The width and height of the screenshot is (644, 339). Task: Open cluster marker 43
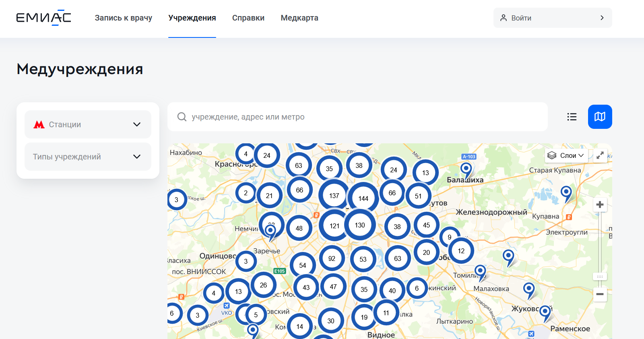click(306, 287)
